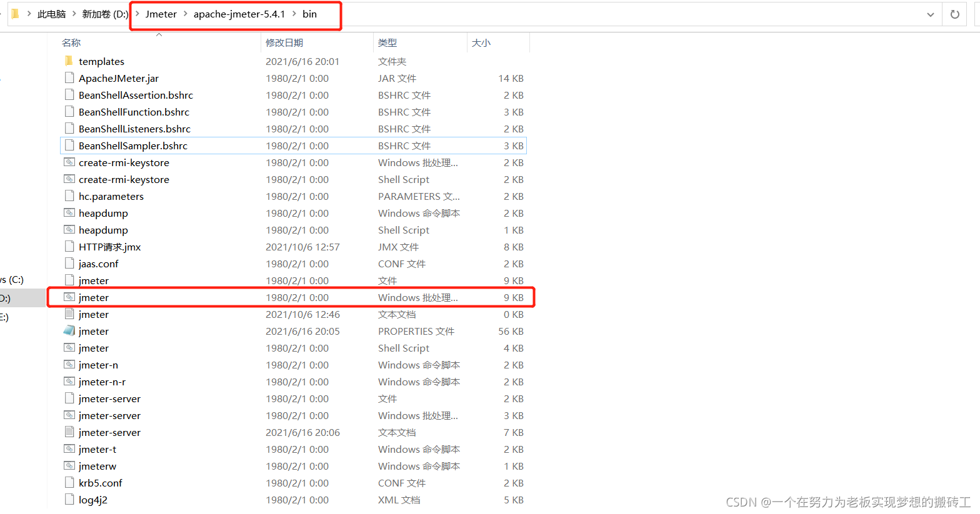980x514 pixels.
Task: Click the bin segment in the breadcrumb
Action: click(x=309, y=14)
